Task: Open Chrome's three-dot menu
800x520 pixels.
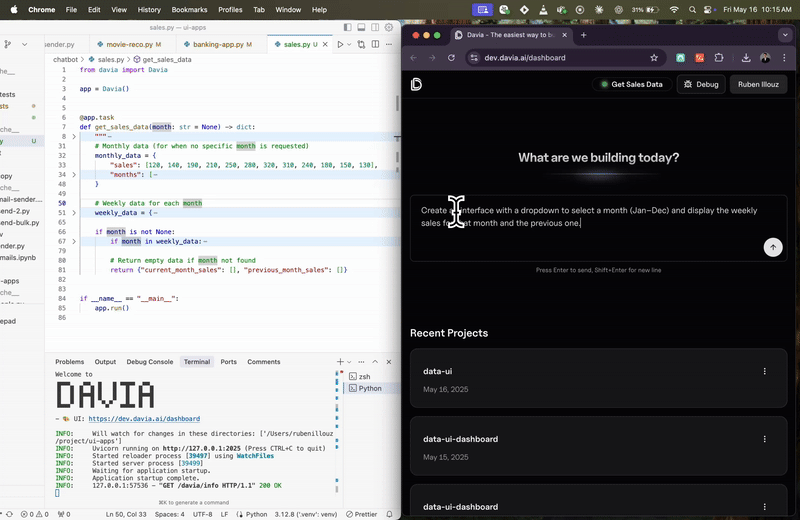Action: [x=784, y=58]
